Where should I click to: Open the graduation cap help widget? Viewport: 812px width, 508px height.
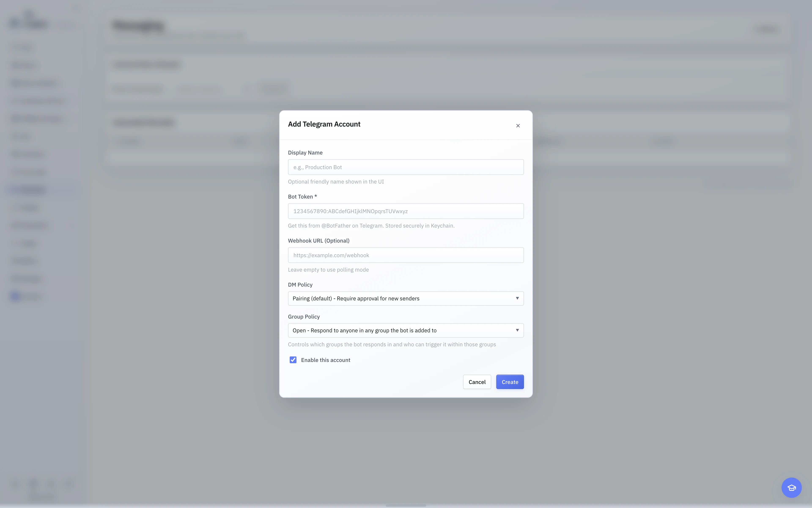(791, 487)
